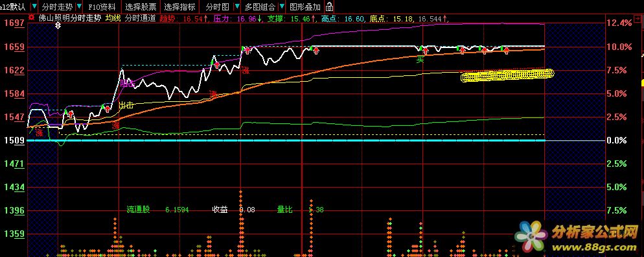Click the yellow 出击 signal label

(126, 105)
